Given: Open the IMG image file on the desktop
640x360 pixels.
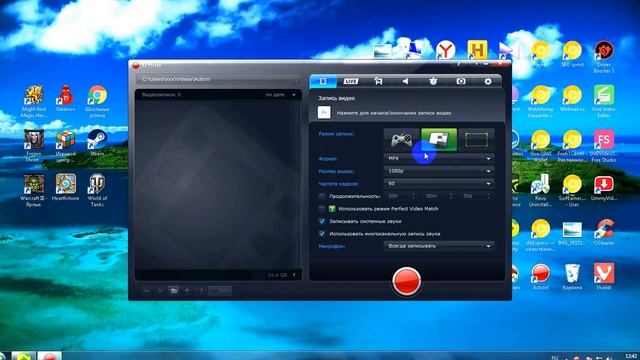Looking at the screenshot, I should click(x=572, y=232).
